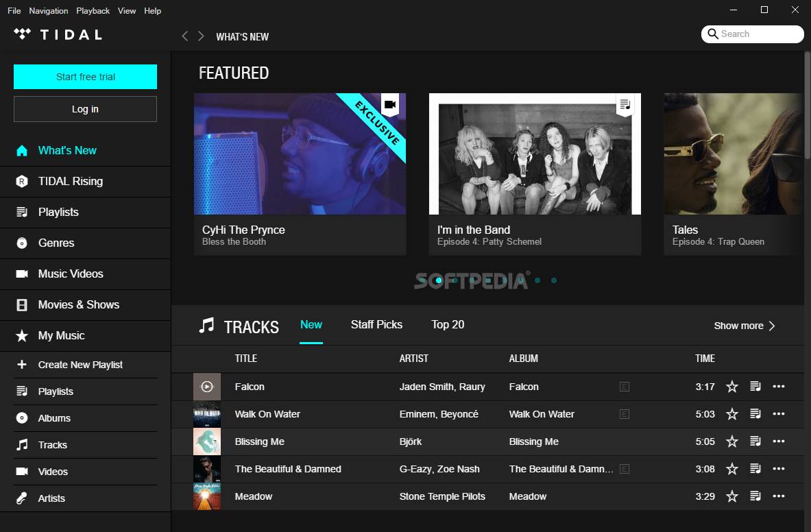Open more options for Blissing Me
The height and width of the screenshot is (532, 811).
point(778,441)
